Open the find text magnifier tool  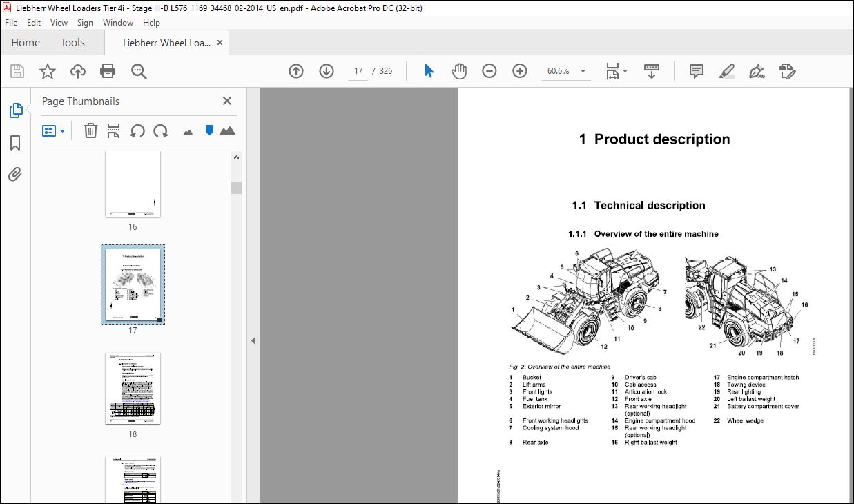pos(139,71)
